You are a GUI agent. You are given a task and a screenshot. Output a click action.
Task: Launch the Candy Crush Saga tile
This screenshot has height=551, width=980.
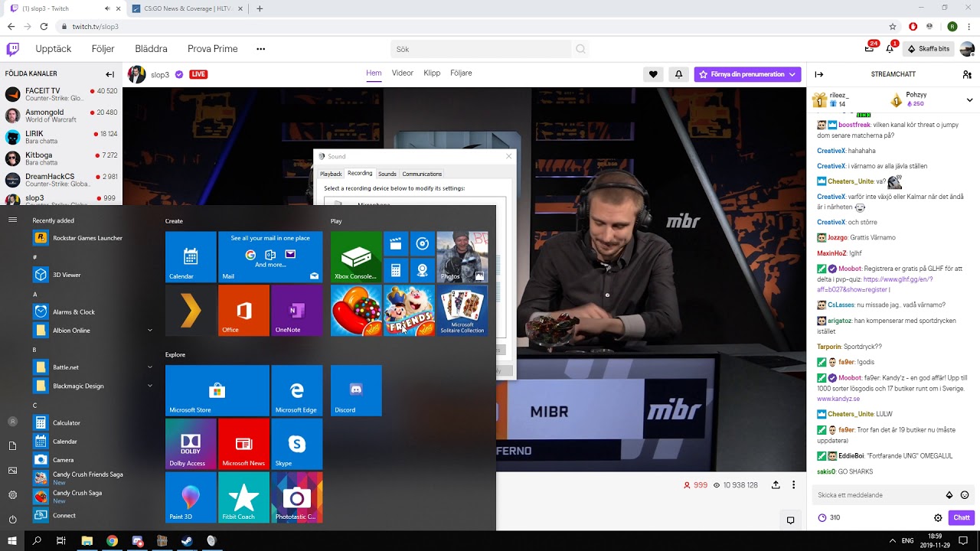coord(356,311)
